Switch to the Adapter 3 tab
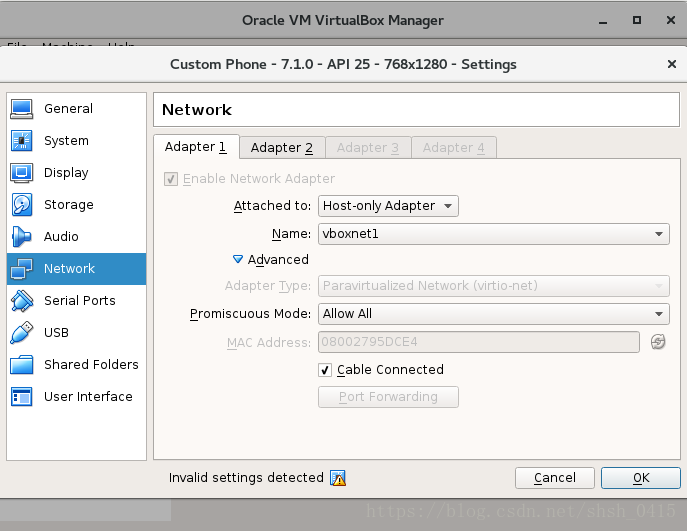The height and width of the screenshot is (531, 687). click(x=368, y=148)
